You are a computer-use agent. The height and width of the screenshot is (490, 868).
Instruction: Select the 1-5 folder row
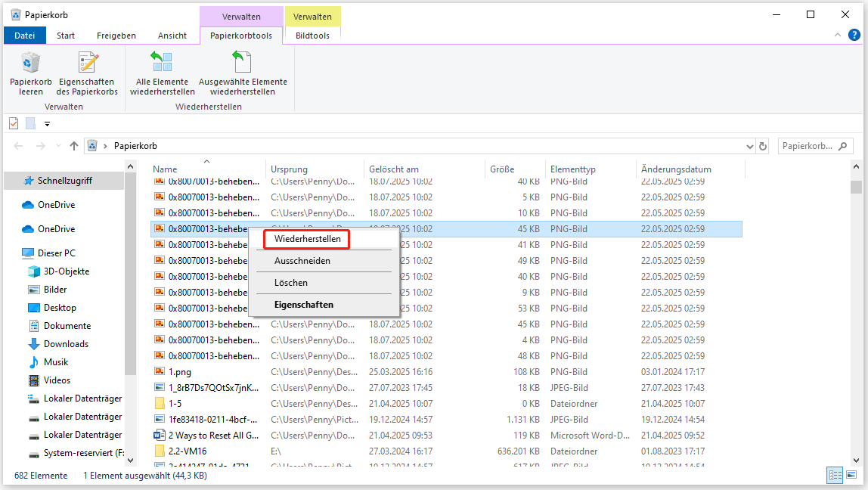click(446, 404)
